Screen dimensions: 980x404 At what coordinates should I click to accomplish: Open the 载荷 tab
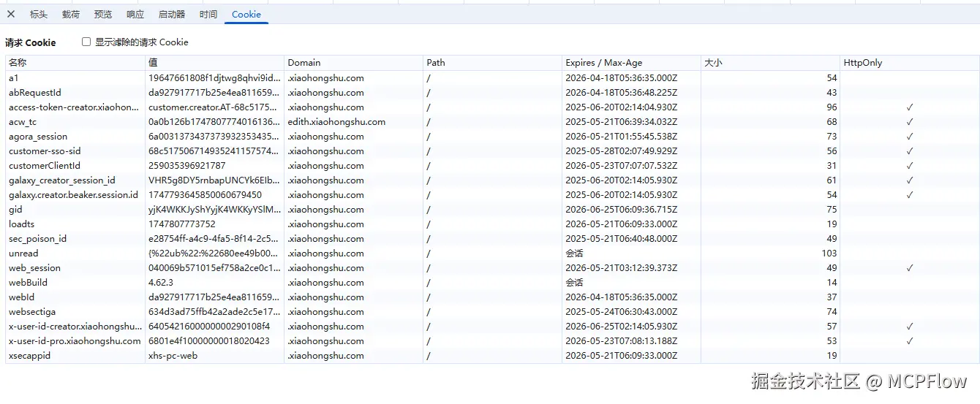(71, 15)
